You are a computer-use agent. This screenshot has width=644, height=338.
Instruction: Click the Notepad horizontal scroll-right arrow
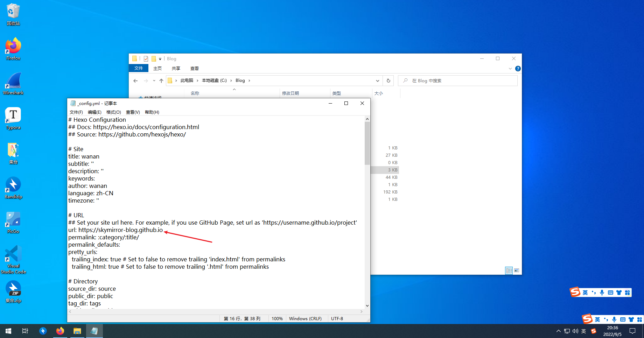(x=362, y=311)
